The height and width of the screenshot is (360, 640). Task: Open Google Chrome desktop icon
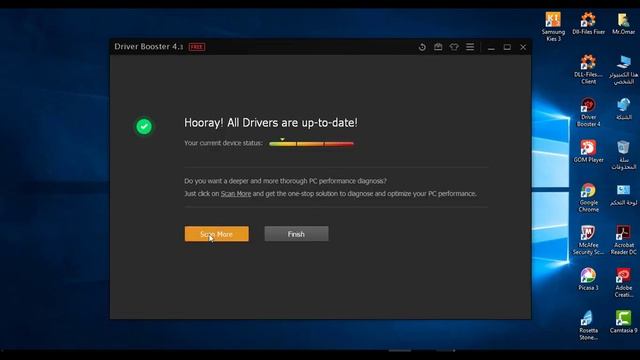coord(588,198)
